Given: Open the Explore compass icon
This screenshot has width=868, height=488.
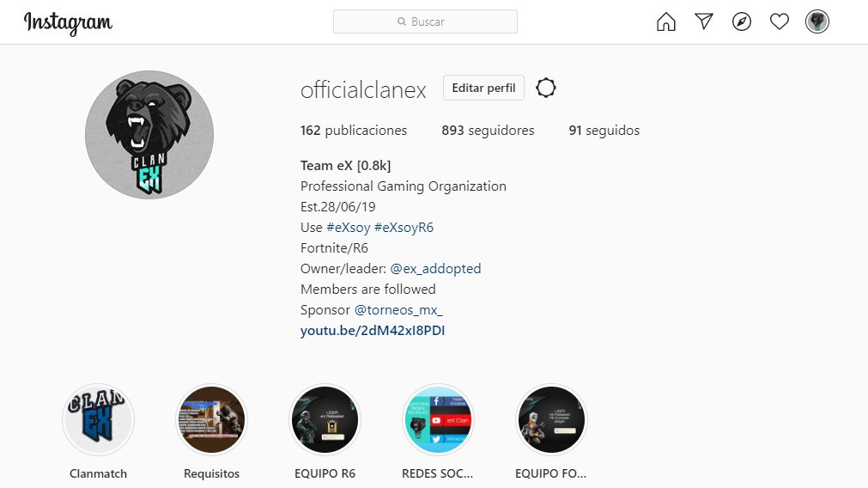Looking at the screenshot, I should tap(741, 21).
